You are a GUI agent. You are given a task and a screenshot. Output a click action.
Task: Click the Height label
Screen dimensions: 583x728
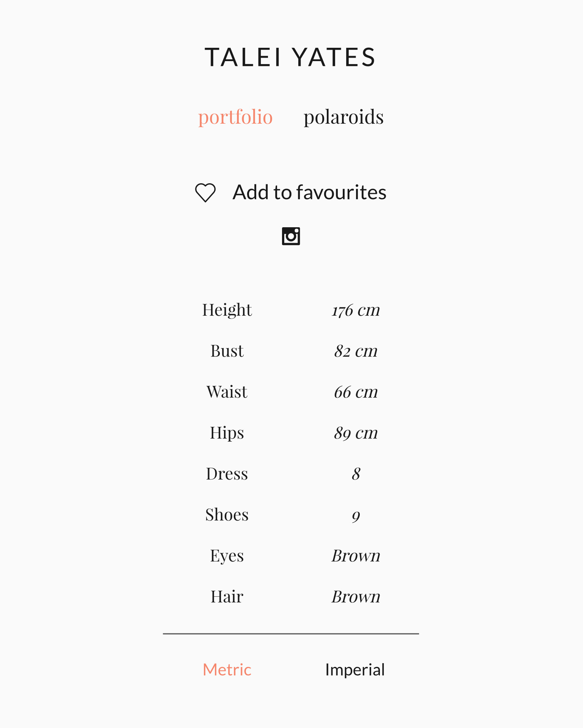pyautogui.click(x=227, y=310)
